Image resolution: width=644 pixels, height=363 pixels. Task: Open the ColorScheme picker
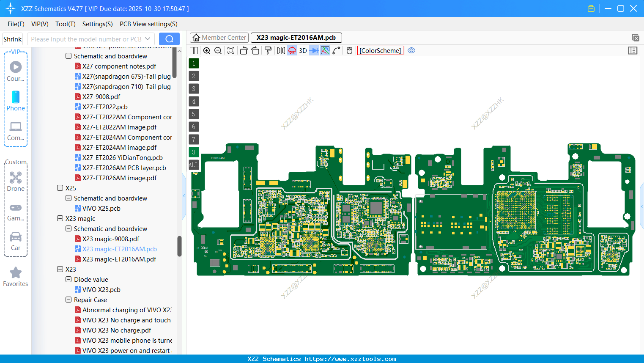click(380, 51)
